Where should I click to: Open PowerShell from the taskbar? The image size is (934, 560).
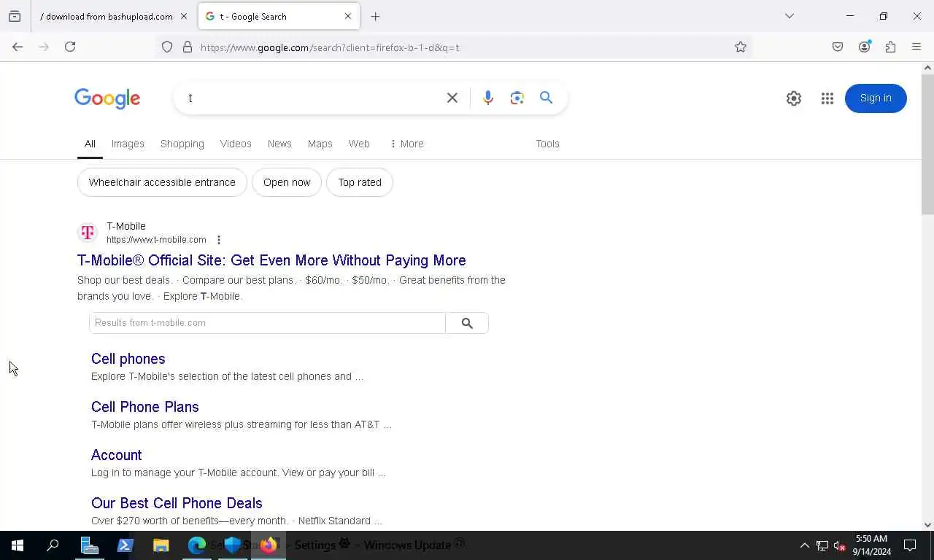[126, 545]
